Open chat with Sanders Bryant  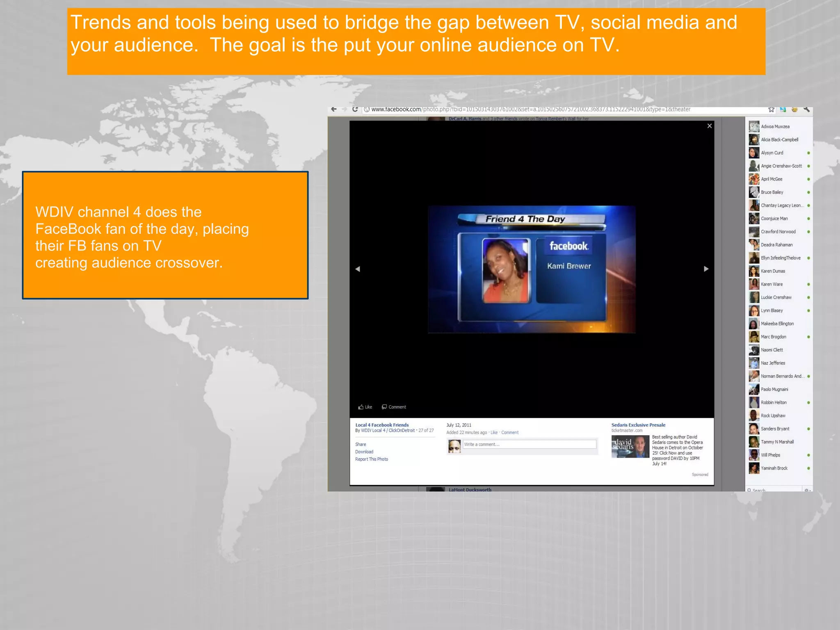(x=778, y=429)
